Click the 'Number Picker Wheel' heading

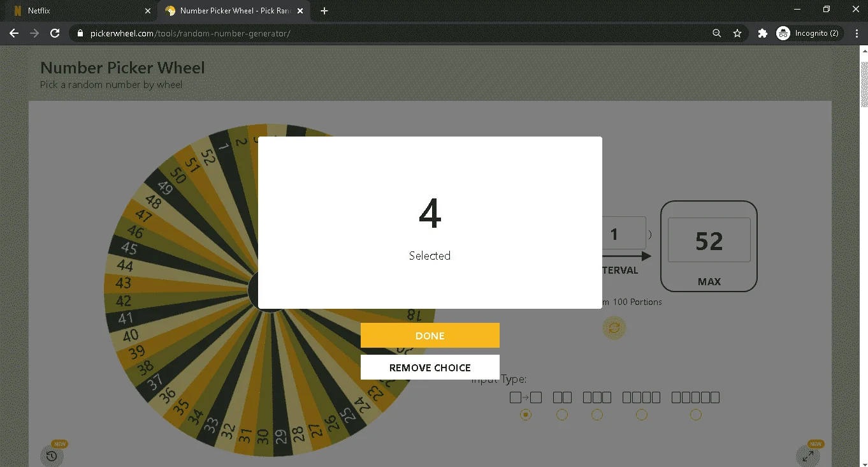tap(122, 68)
